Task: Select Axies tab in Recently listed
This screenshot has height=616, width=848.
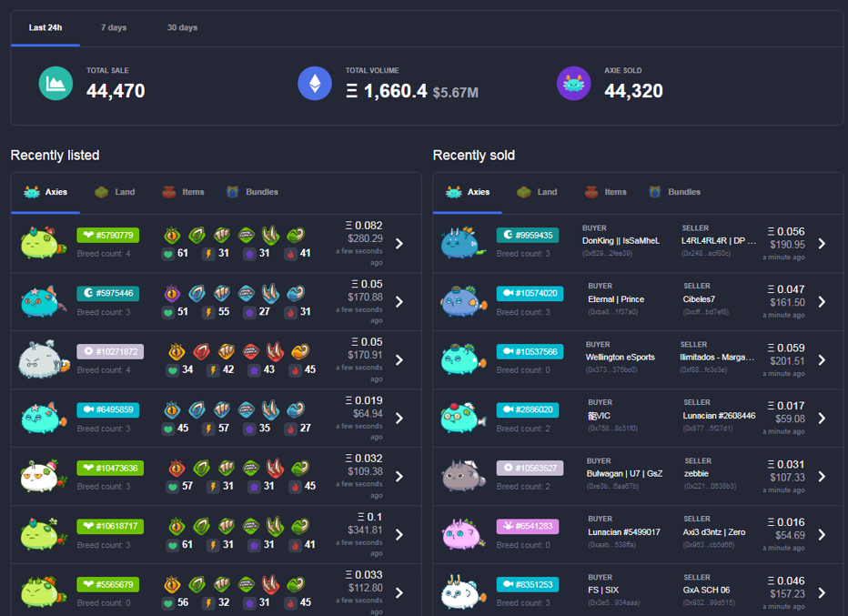Action: (x=45, y=192)
